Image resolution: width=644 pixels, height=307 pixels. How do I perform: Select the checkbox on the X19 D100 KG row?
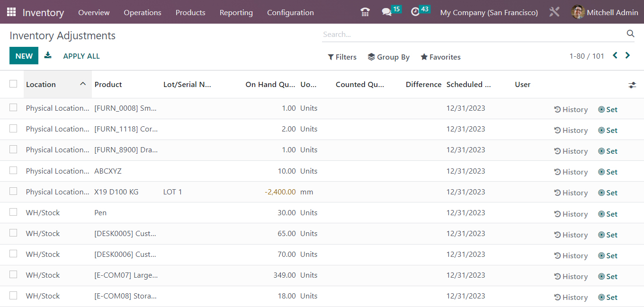13,191
